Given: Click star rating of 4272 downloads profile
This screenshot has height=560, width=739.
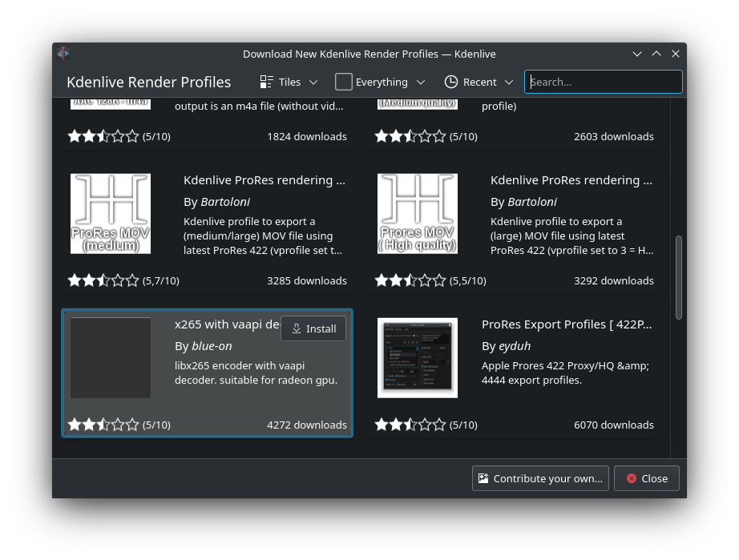Looking at the screenshot, I should (103, 425).
